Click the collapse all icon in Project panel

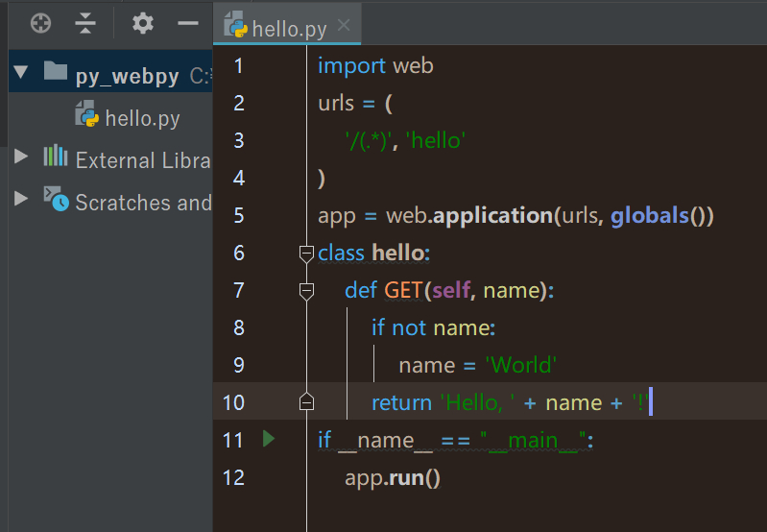coord(86,23)
